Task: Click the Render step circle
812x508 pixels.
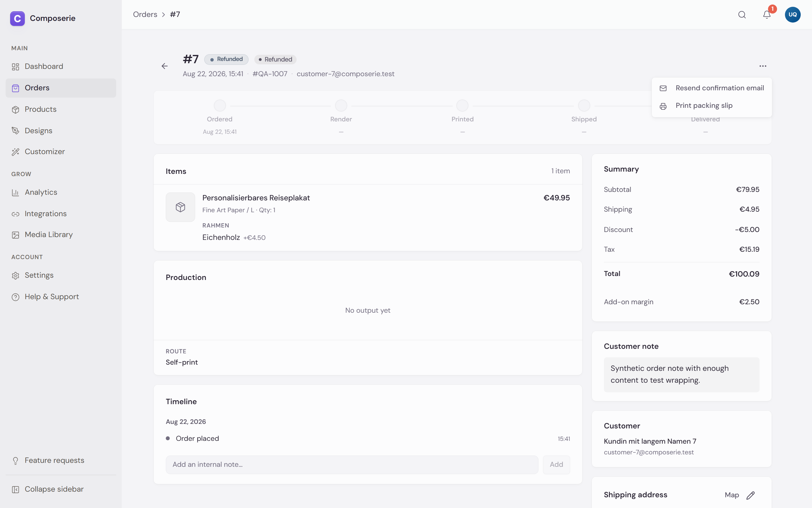Action: click(341, 106)
